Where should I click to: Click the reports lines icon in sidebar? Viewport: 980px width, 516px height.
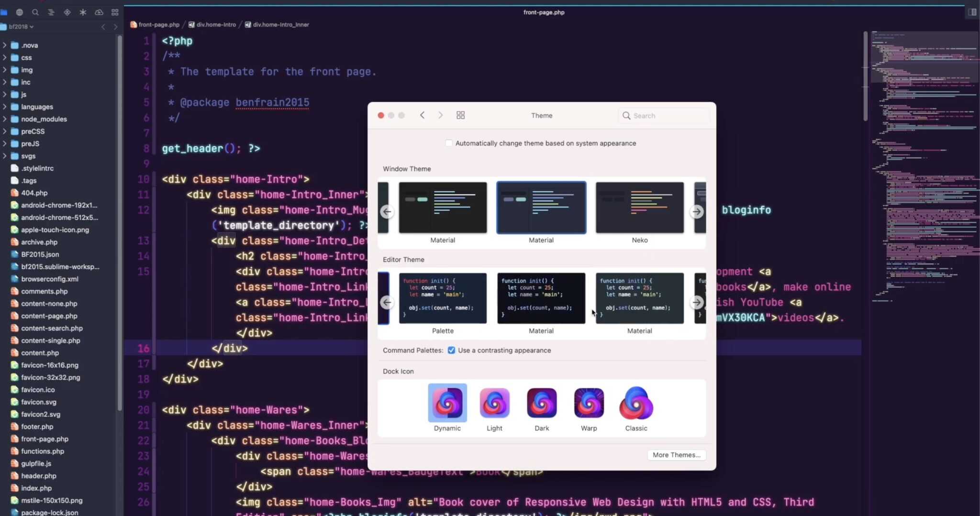pos(51,12)
